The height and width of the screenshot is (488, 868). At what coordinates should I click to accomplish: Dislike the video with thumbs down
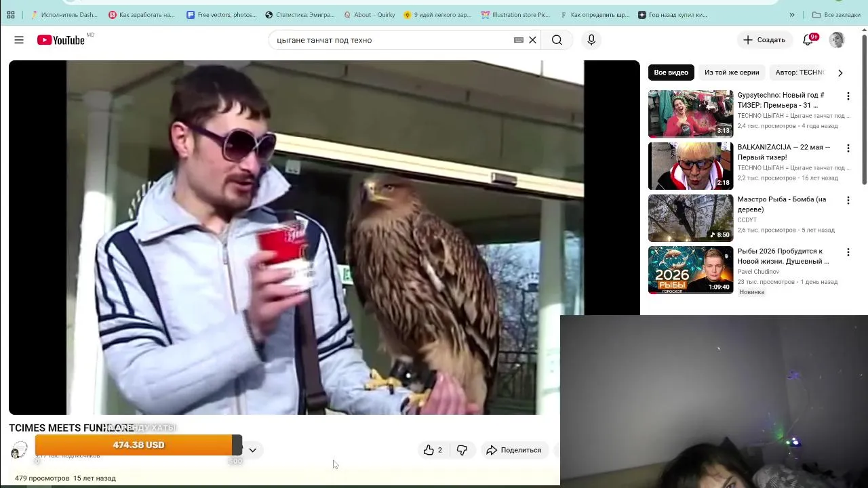click(462, 450)
